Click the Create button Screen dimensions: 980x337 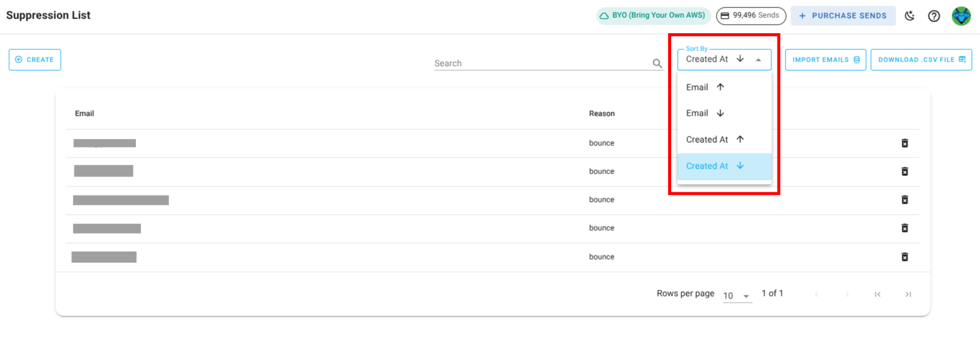click(x=35, y=60)
